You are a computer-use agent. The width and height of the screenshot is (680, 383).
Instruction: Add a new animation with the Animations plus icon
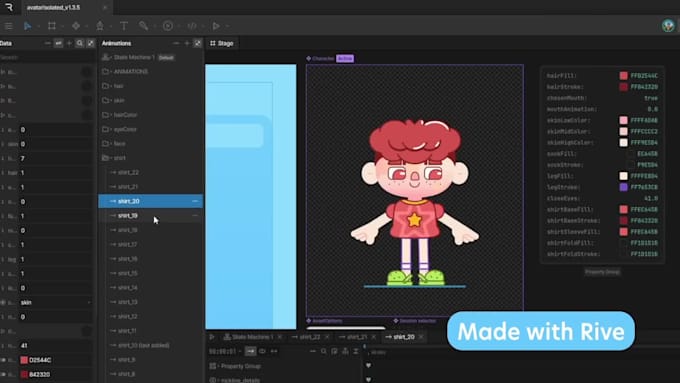pyautogui.click(x=187, y=43)
